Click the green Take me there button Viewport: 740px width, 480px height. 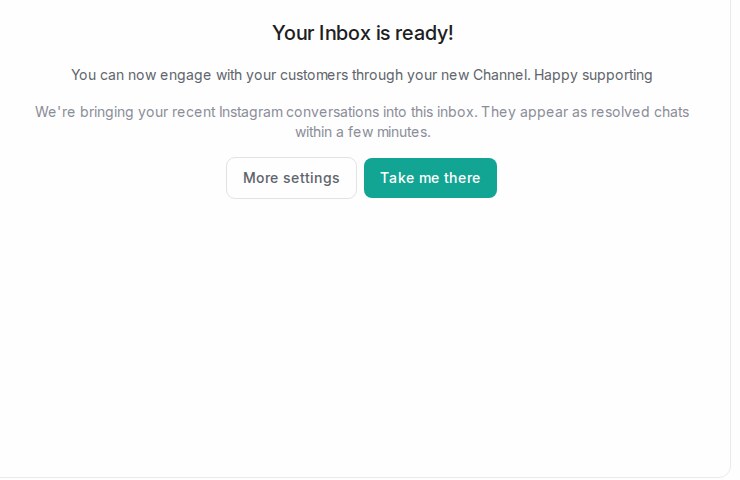430,178
